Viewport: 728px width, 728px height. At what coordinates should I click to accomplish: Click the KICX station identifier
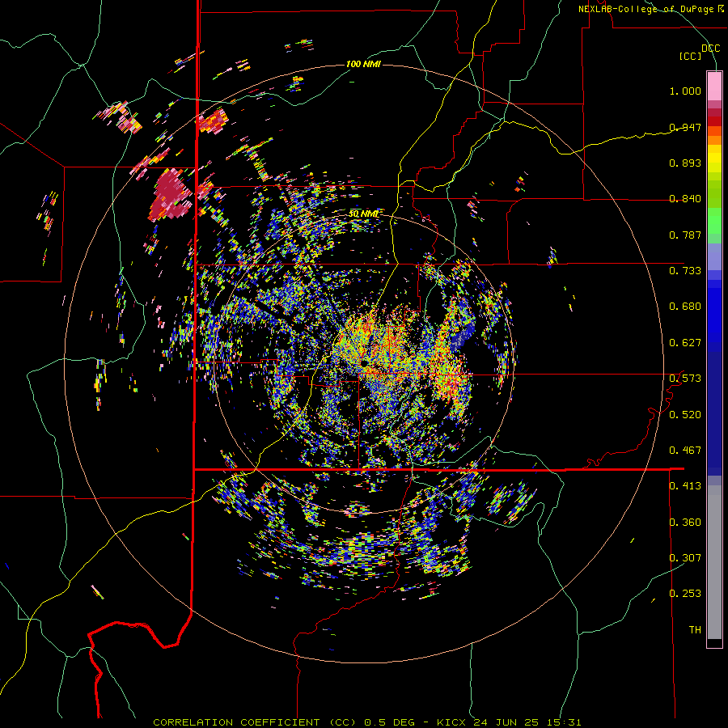coord(452,722)
